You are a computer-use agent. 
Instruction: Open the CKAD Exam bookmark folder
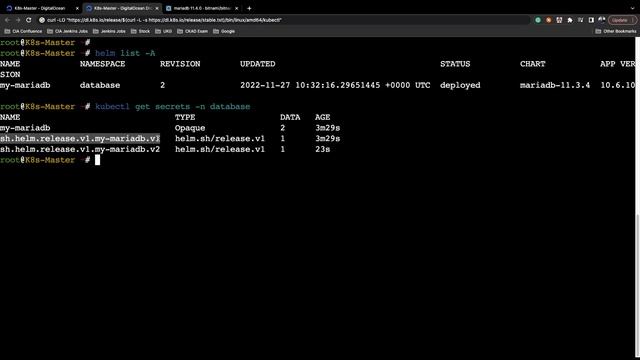[x=192, y=31]
